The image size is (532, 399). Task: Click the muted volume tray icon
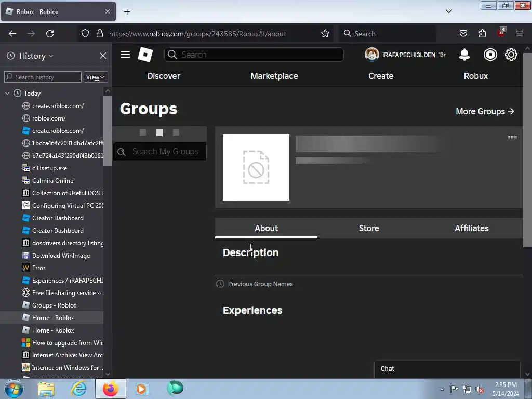tap(480, 390)
